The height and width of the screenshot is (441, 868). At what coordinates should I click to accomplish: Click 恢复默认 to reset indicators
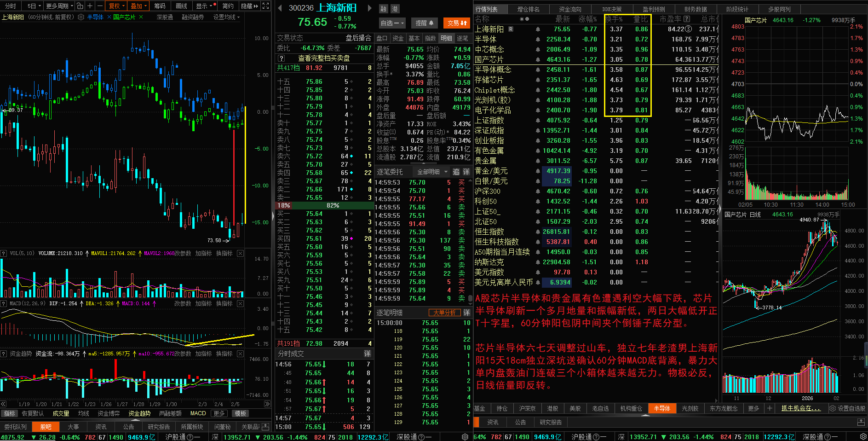(33, 413)
